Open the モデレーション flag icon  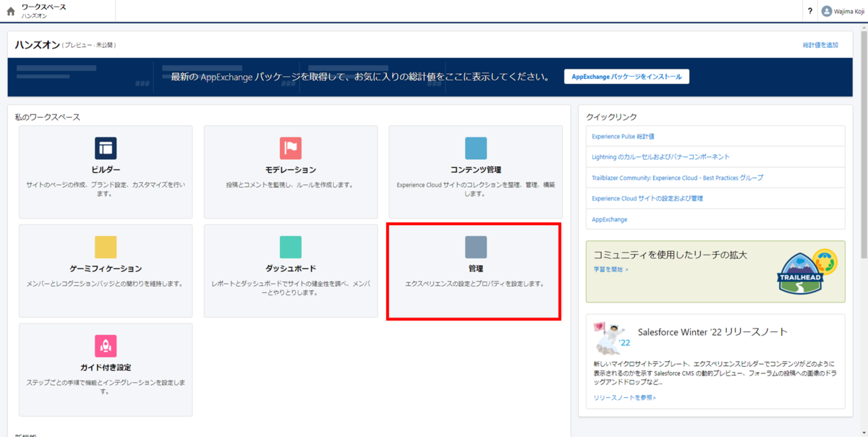tap(291, 148)
